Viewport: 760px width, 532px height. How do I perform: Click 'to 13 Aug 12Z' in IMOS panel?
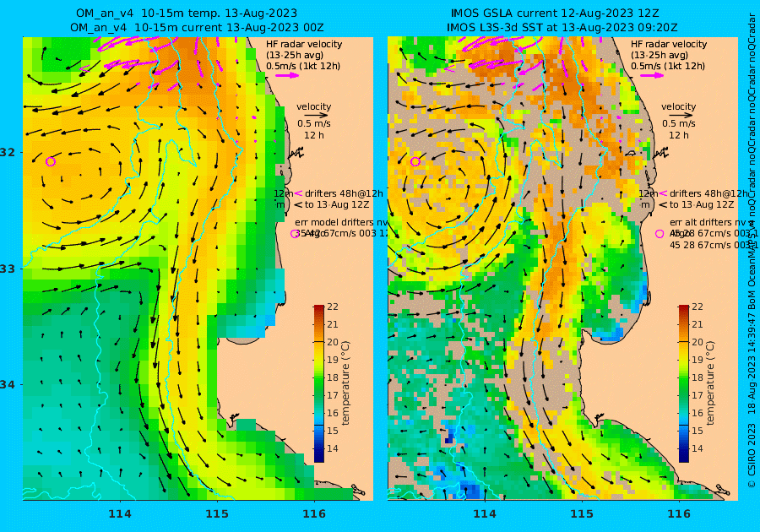coord(702,204)
